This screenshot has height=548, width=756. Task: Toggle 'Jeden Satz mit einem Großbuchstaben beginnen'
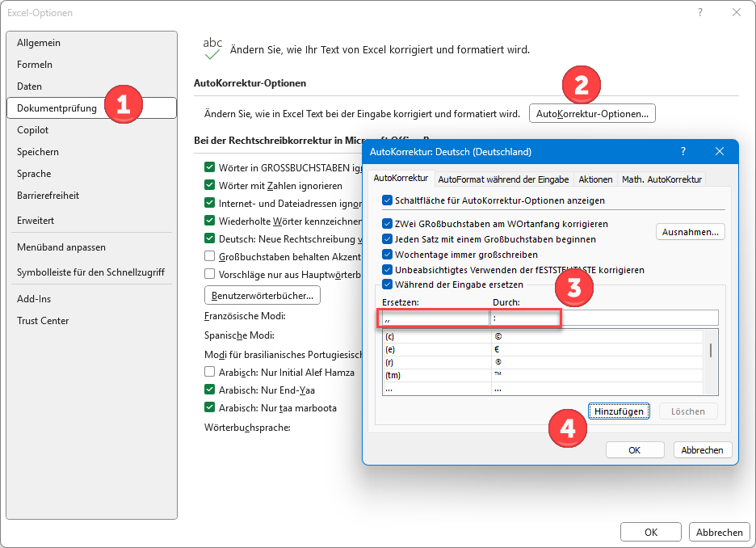point(388,239)
